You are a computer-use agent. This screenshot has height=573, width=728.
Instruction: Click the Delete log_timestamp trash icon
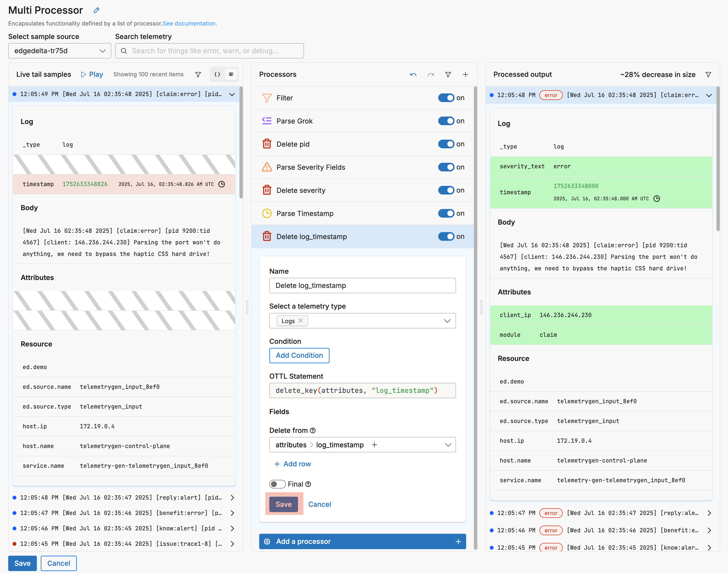tap(267, 236)
